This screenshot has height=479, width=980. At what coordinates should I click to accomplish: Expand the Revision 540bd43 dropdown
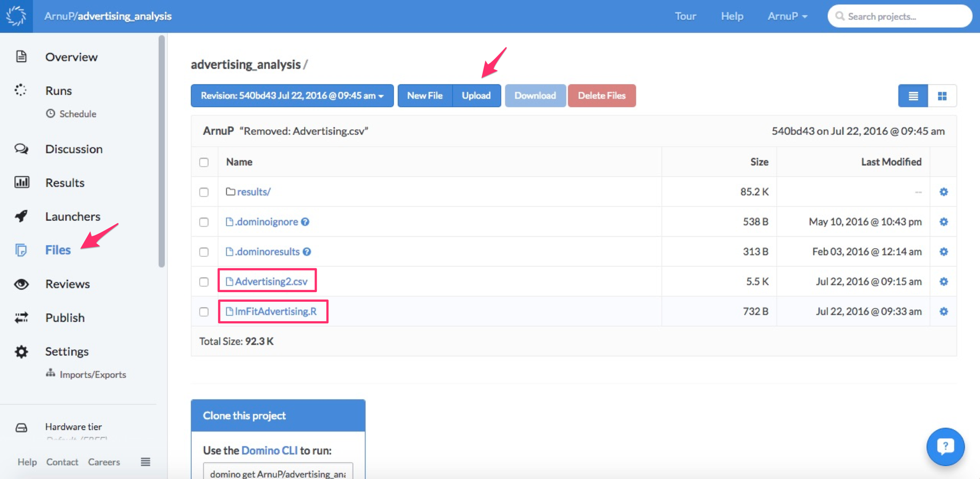[x=292, y=95]
